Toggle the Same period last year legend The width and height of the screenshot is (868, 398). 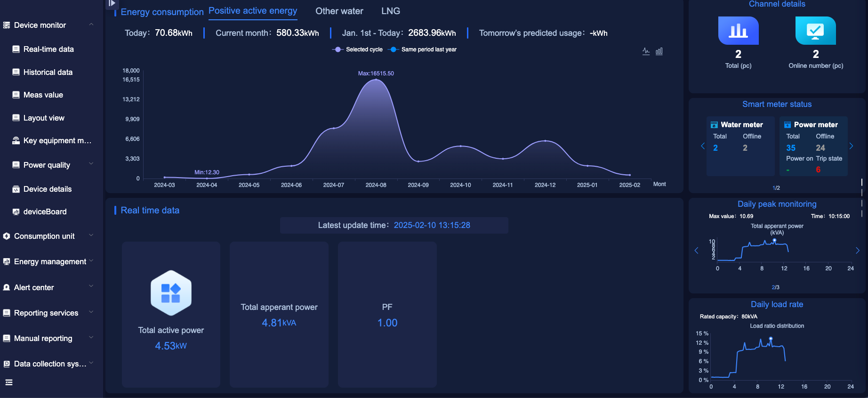(423, 49)
